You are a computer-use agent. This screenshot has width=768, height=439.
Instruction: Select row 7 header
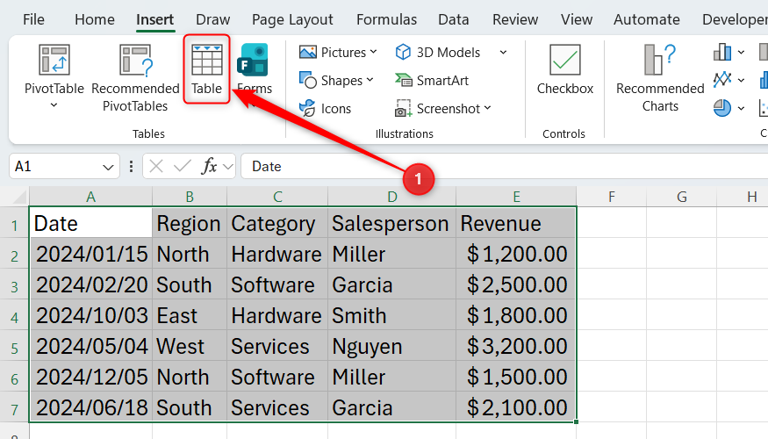pos(14,409)
